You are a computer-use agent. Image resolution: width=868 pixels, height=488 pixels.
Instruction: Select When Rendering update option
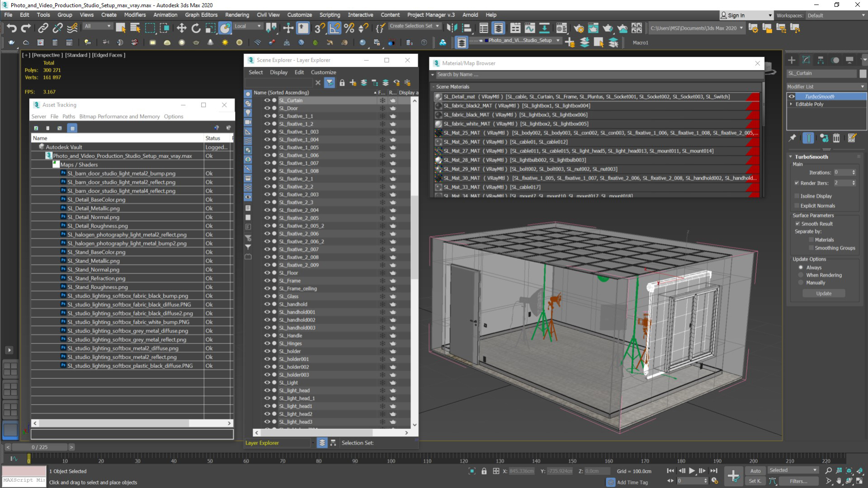801,275
